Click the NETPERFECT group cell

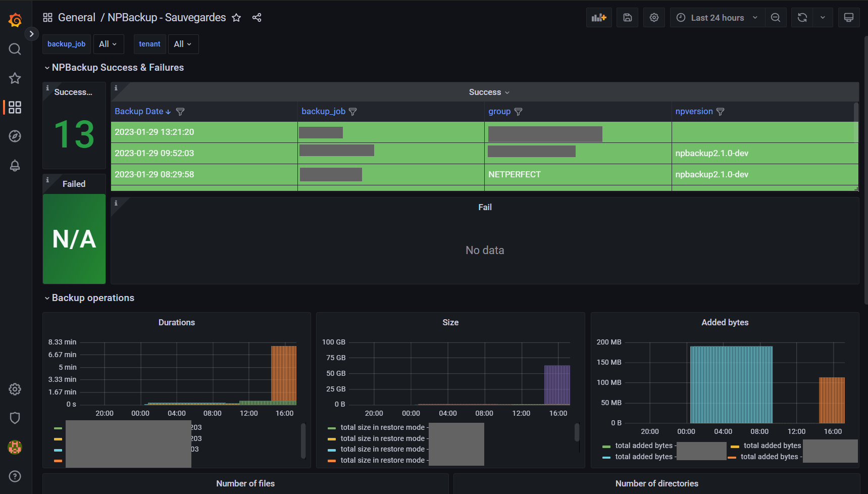coord(578,174)
